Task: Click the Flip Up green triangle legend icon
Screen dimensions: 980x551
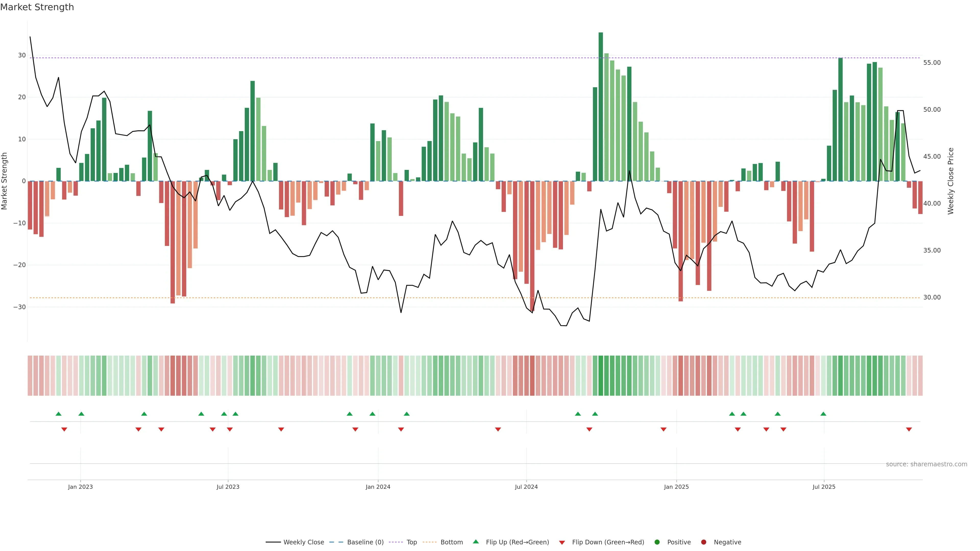Action: click(x=475, y=542)
